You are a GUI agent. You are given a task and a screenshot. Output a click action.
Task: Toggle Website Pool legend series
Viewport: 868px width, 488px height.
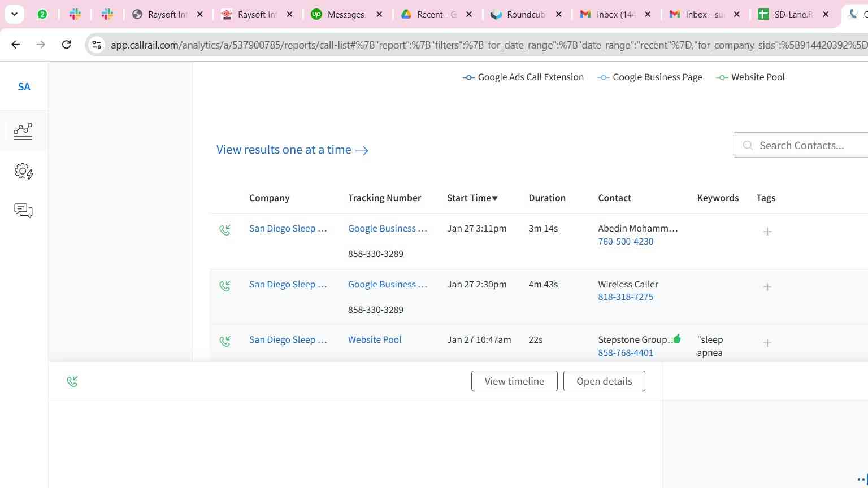tap(750, 77)
